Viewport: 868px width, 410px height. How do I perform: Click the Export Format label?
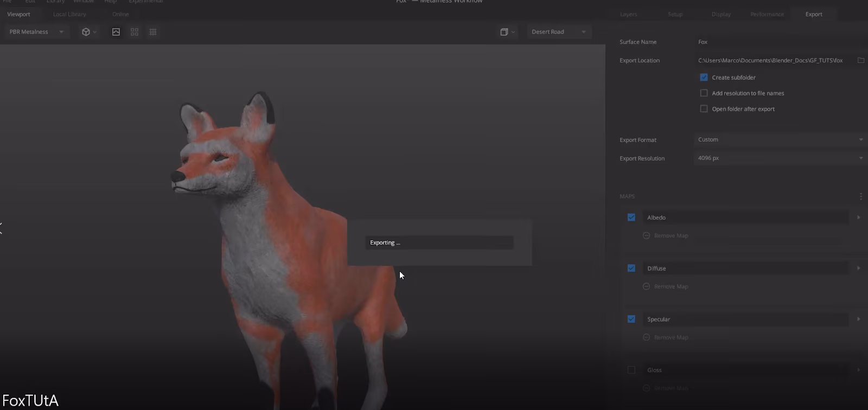[x=638, y=140]
